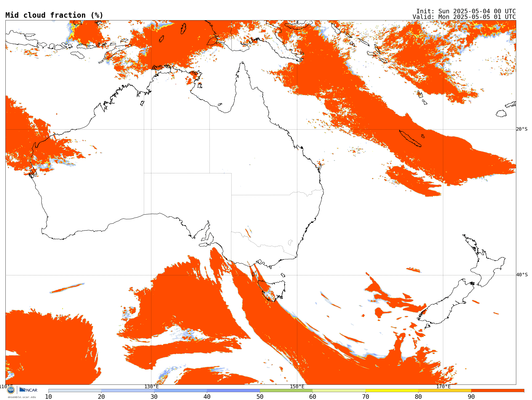Select the 'Valid: Mon 2025-05-05 01 UTC' text
Screen dimensions: 532x400
[x=464, y=17]
